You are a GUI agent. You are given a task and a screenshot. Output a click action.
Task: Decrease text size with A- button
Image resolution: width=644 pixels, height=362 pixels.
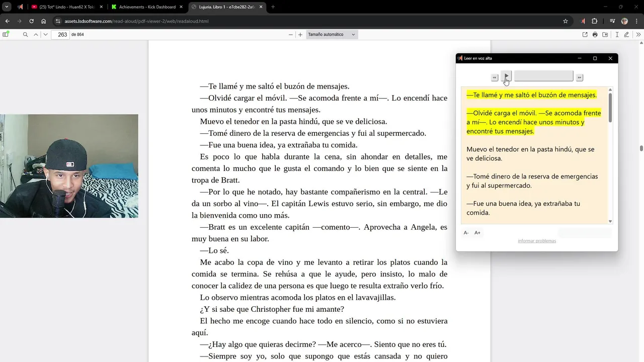click(466, 233)
